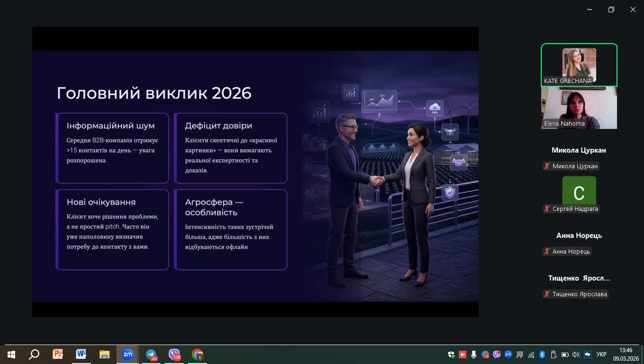Open the volume control in tray
The width and height of the screenshot is (644, 364).
(x=576, y=355)
